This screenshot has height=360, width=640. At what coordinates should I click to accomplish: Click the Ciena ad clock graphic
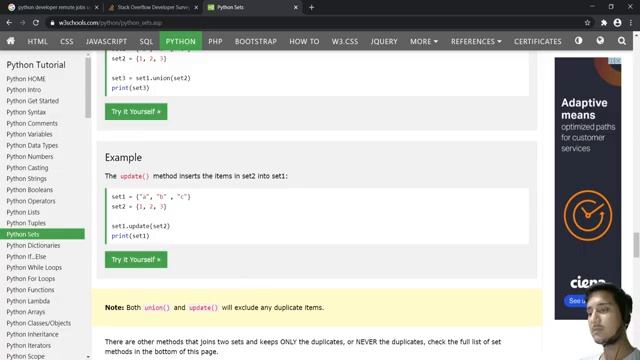tap(588, 215)
